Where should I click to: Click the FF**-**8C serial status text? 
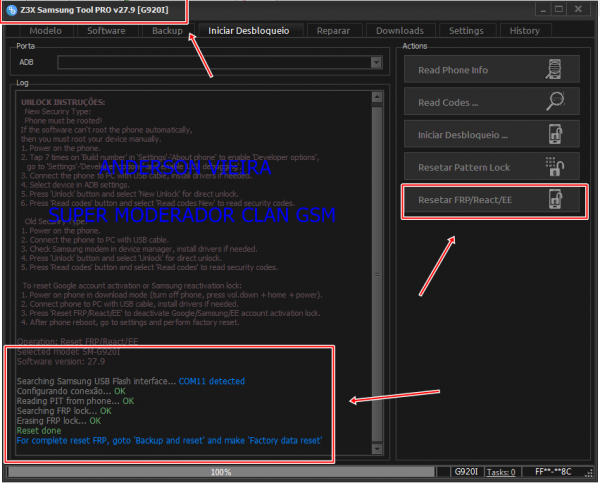(553, 472)
